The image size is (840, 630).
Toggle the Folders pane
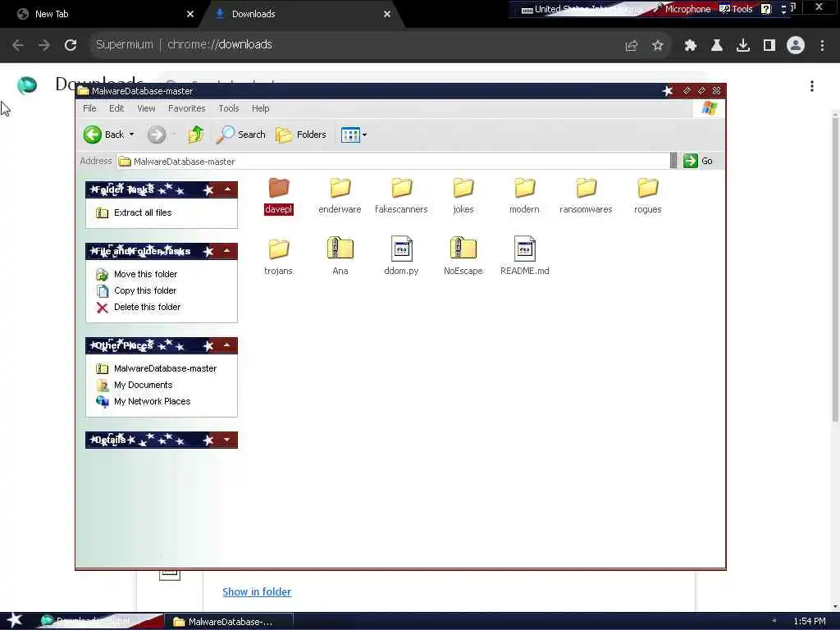[x=301, y=135]
